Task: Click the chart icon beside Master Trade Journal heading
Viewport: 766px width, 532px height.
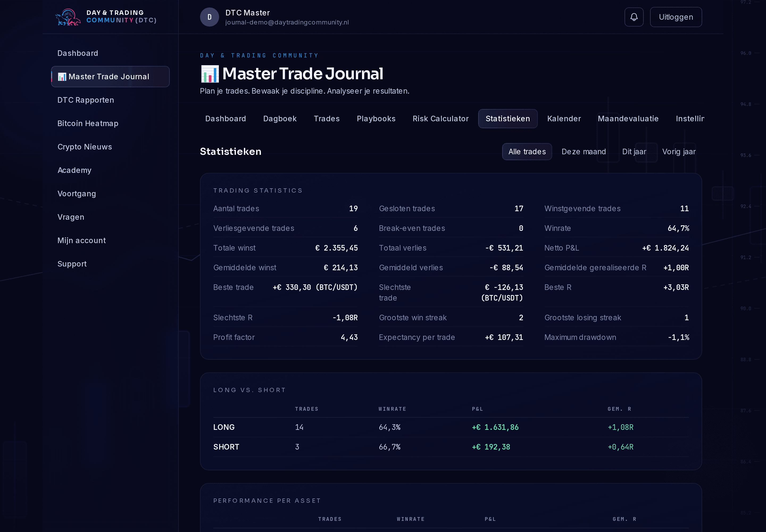Action: pyautogui.click(x=210, y=74)
